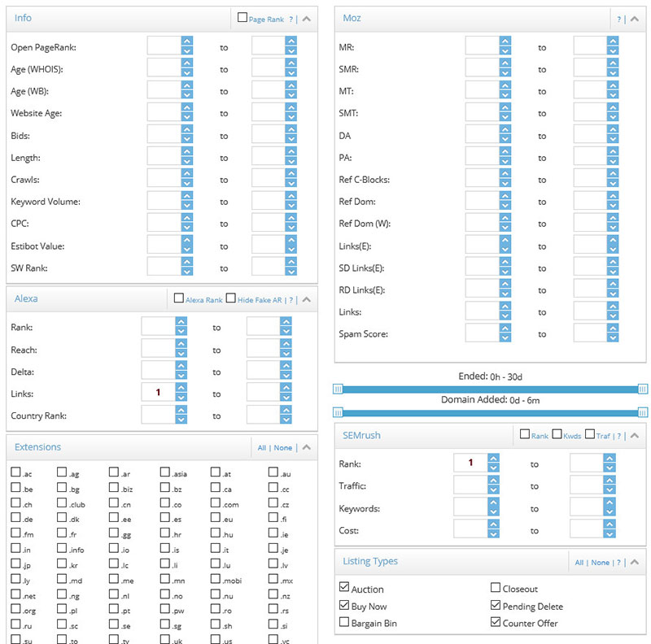Screen dimensions: 651x644
Task: Decrease Alexa Links minimum value
Action: pyautogui.click(x=181, y=398)
